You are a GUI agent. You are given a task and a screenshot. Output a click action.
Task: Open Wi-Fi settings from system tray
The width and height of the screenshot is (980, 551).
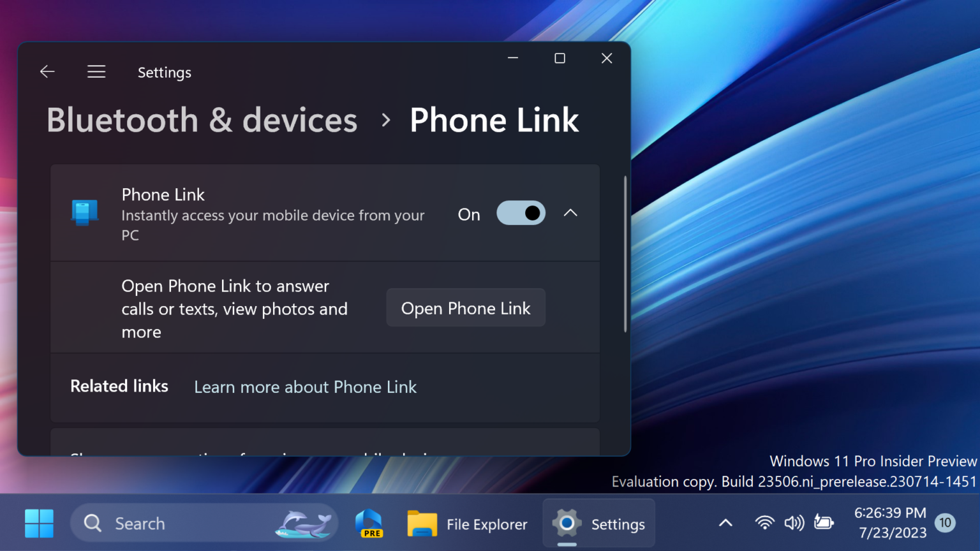[764, 522]
